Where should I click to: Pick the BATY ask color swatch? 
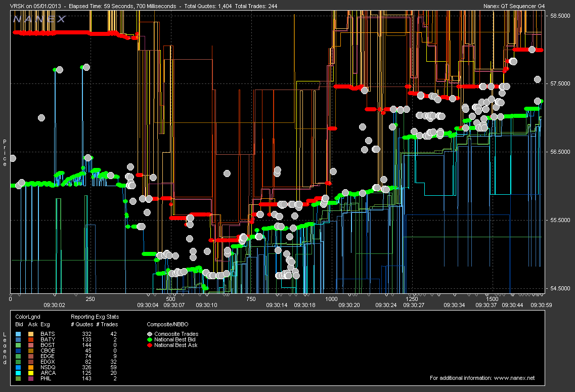[x=31, y=339]
